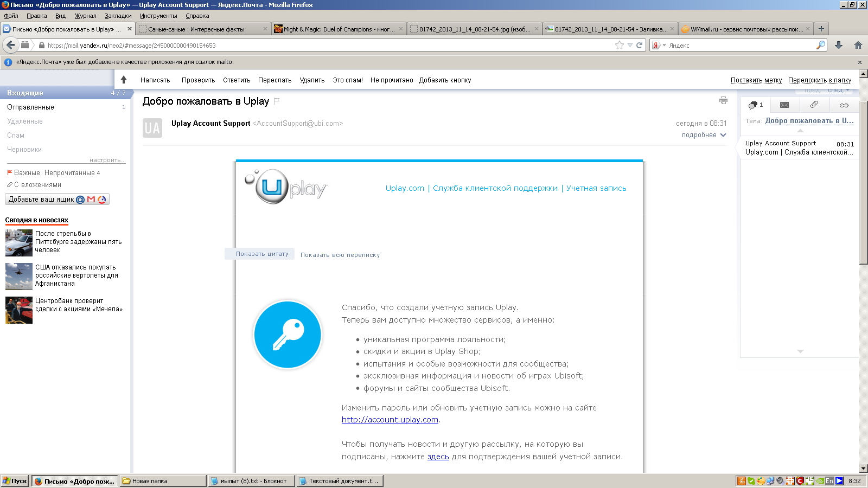
Task: Open the Файл menu
Action: click(11, 16)
